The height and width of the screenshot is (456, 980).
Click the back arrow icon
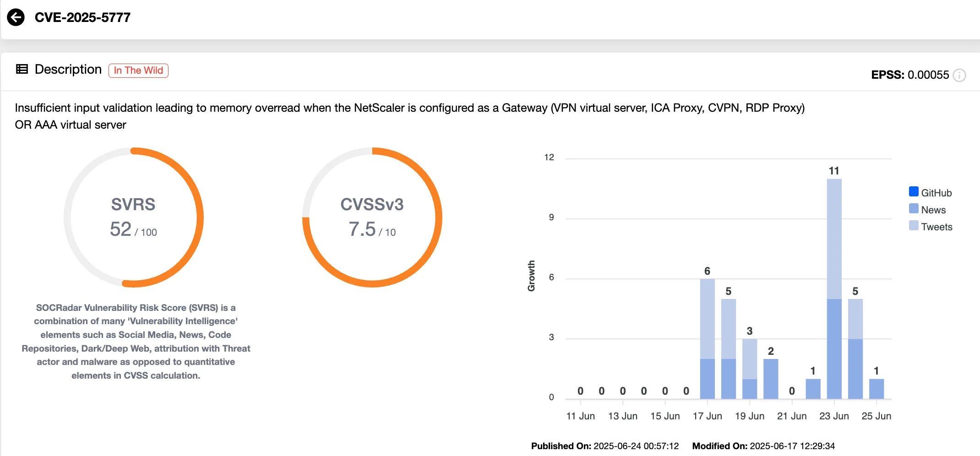[16, 17]
